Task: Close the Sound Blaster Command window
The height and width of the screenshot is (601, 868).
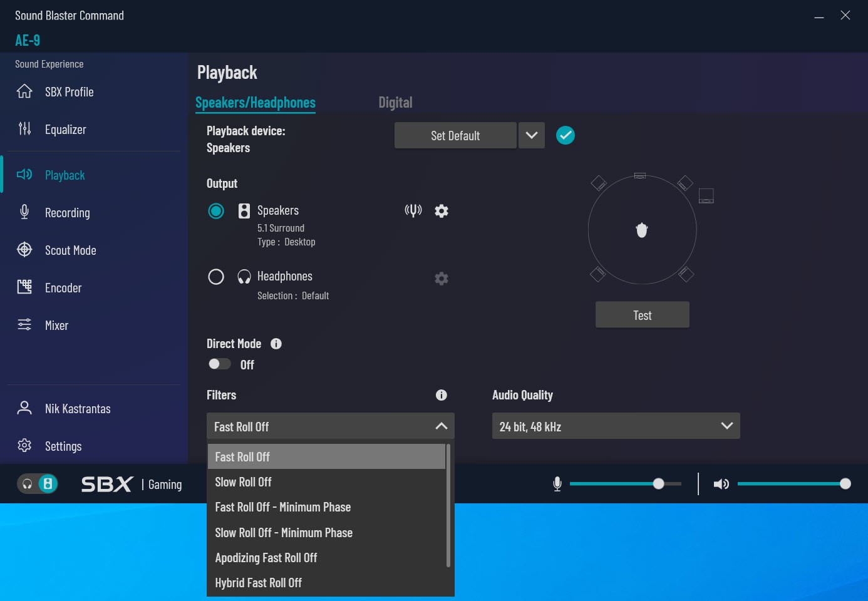Action: click(x=845, y=16)
